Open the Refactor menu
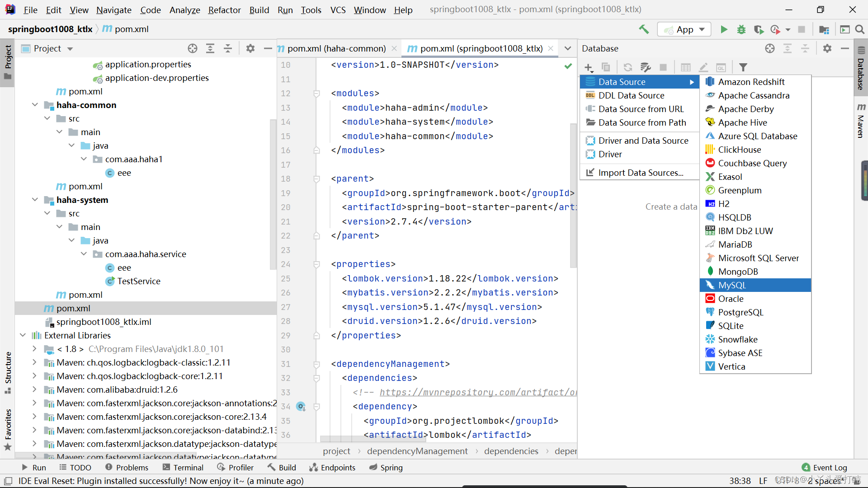 pyautogui.click(x=224, y=9)
